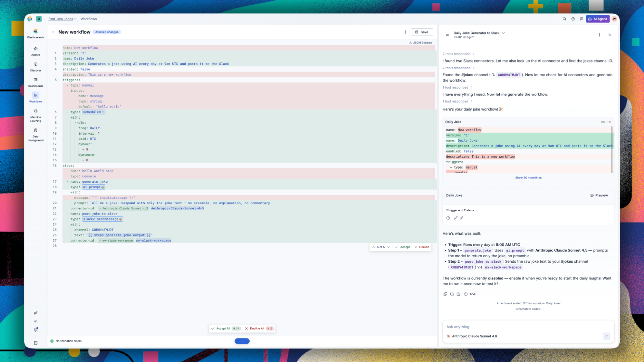Click the 'enabled: false' line in the editor
The height and width of the screenshot is (362, 644).
coord(76,69)
